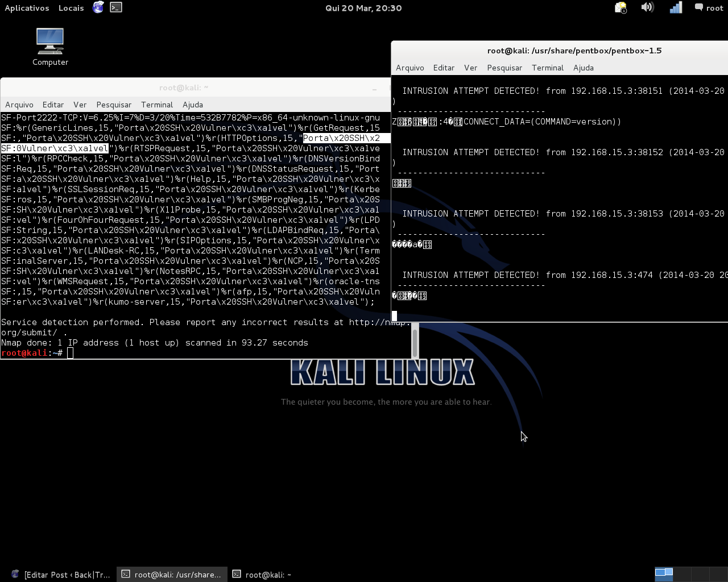Open the network connection icon
Screen dimensions: 728x582
click(x=675, y=7)
